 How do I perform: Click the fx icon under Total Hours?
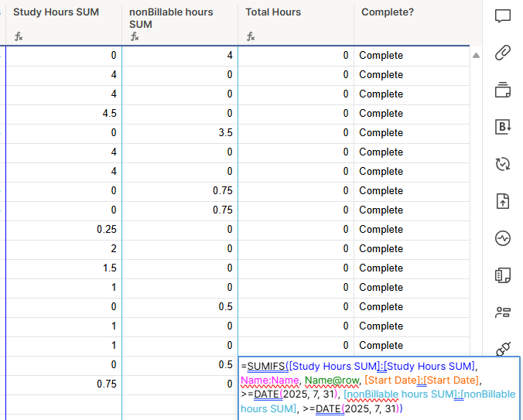point(251,36)
